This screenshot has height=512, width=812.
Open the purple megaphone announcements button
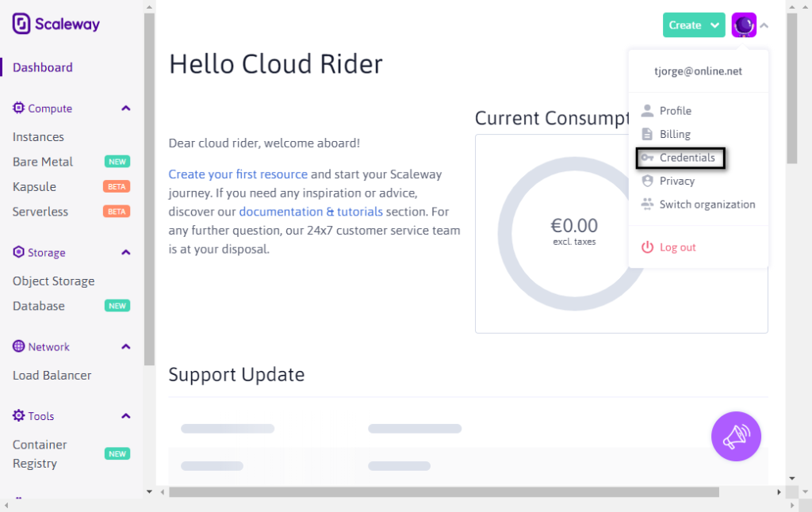(736, 437)
